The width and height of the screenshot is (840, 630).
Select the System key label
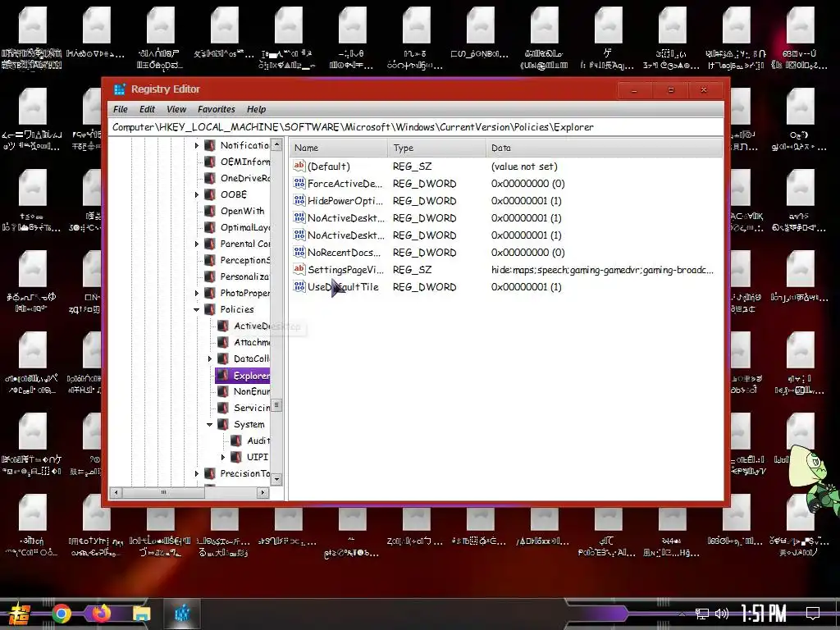click(x=249, y=424)
